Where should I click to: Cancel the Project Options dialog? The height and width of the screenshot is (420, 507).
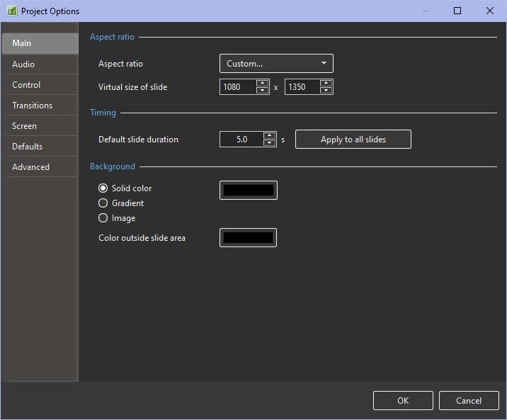point(469,401)
